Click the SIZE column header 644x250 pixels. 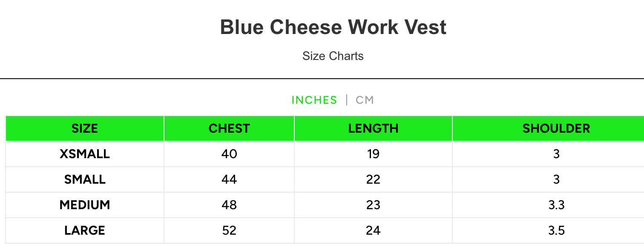point(84,128)
